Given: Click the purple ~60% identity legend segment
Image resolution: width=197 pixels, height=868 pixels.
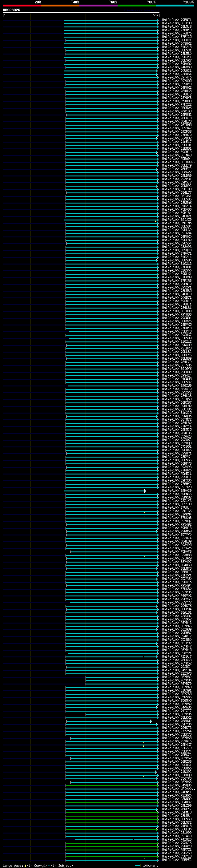Looking at the screenshot, I should (98, 6).
